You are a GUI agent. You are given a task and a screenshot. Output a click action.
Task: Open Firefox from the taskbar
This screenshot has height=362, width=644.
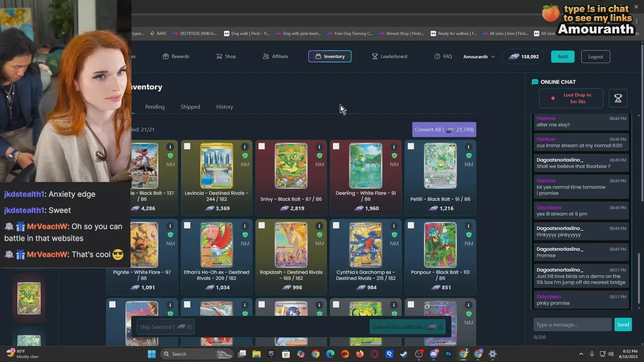tap(359, 354)
